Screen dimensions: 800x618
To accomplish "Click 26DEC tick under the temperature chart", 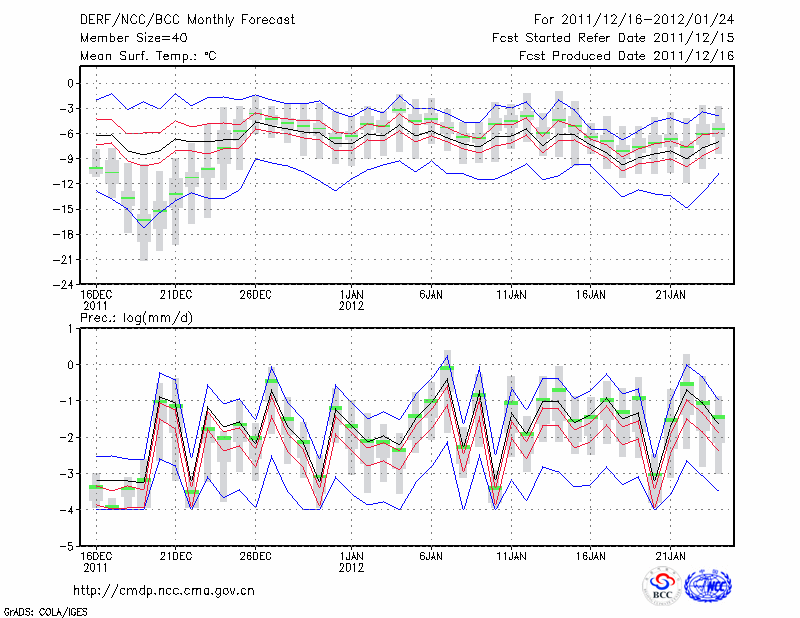I will click(255, 294).
